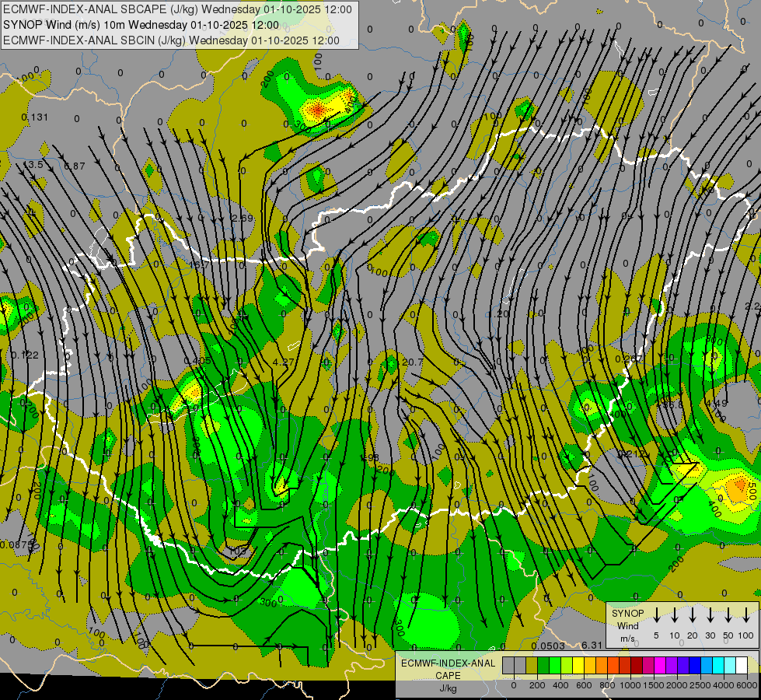Select the 20 m/s wind arrow symbol
The width and height of the screenshot is (761, 700).
tap(693, 616)
